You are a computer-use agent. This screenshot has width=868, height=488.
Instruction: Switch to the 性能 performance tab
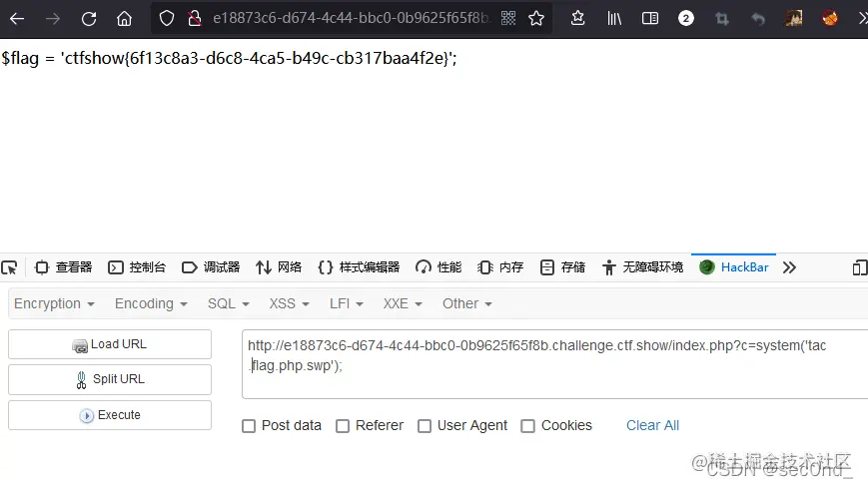438,267
